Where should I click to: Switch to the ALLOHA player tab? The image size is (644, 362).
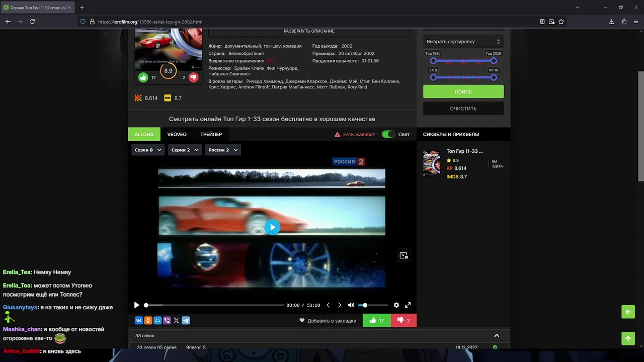[144, 134]
